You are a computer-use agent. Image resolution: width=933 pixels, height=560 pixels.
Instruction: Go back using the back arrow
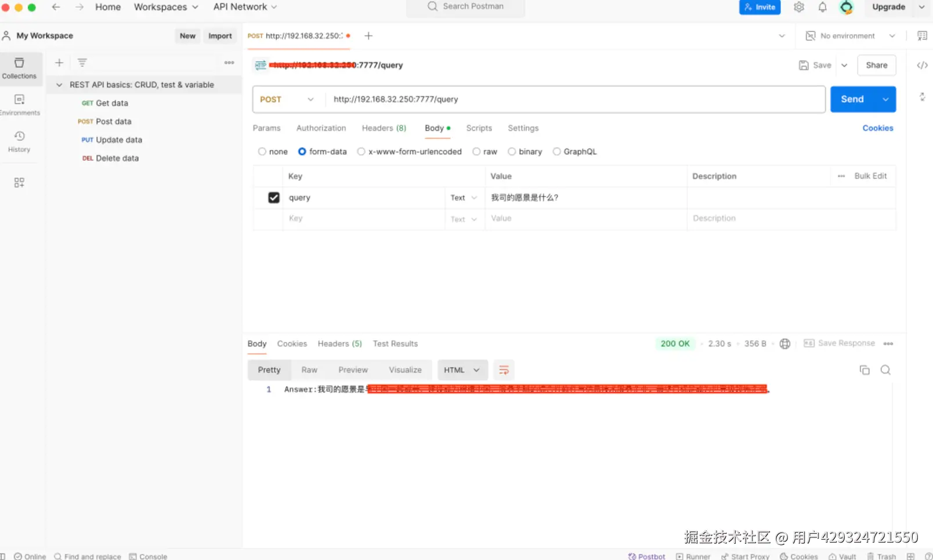click(x=56, y=7)
